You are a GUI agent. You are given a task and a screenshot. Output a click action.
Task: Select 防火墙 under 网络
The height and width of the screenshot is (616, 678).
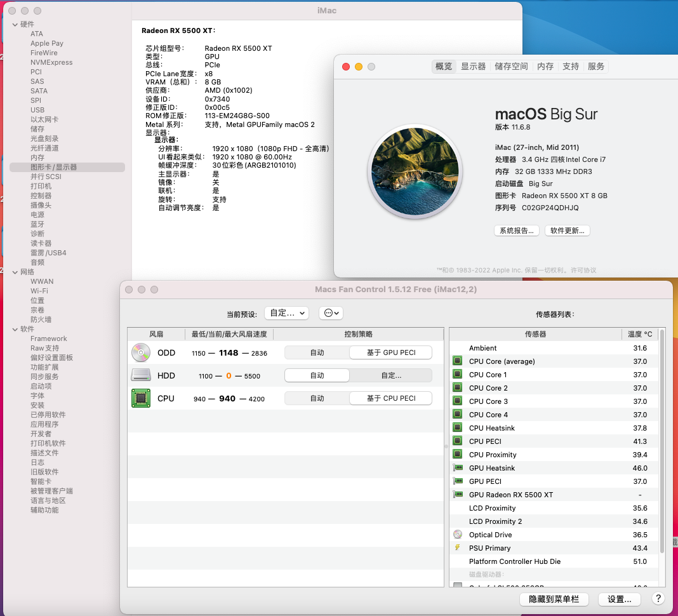click(41, 319)
